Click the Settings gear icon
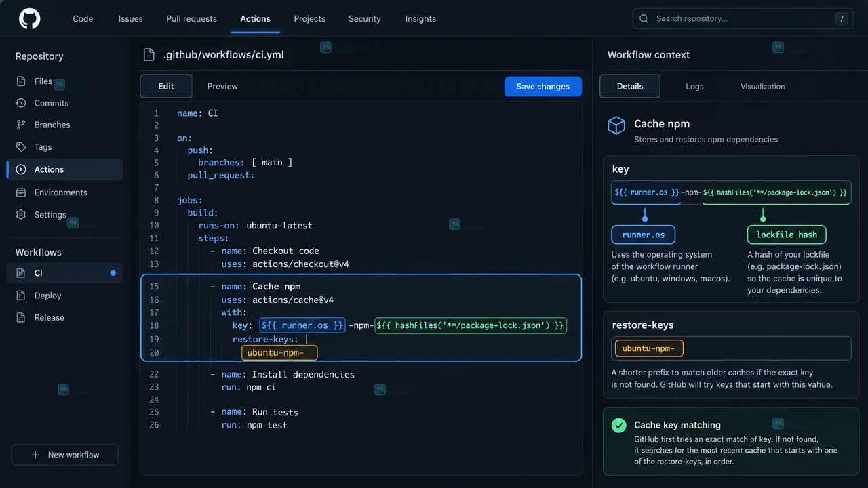This screenshot has height=488, width=868. tap(21, 215)
